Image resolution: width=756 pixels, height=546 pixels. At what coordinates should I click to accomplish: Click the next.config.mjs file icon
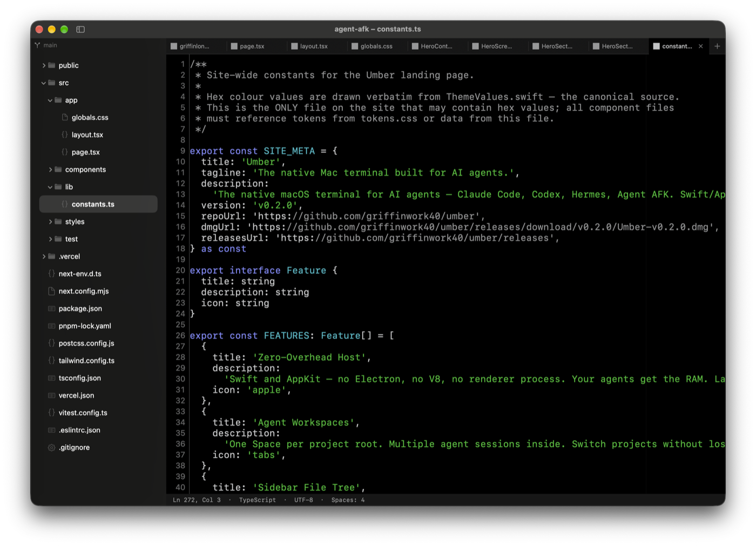(52, 291)
